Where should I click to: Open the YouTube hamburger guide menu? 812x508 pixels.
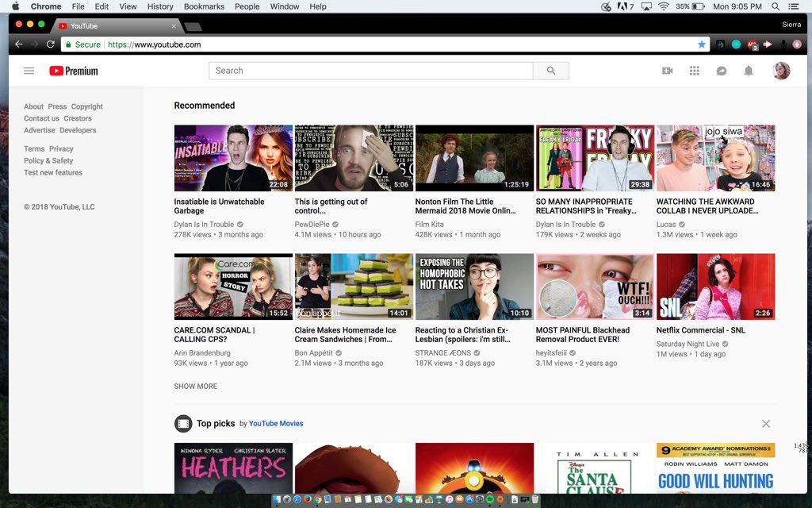pyautogui.click(x=29, y=71)
